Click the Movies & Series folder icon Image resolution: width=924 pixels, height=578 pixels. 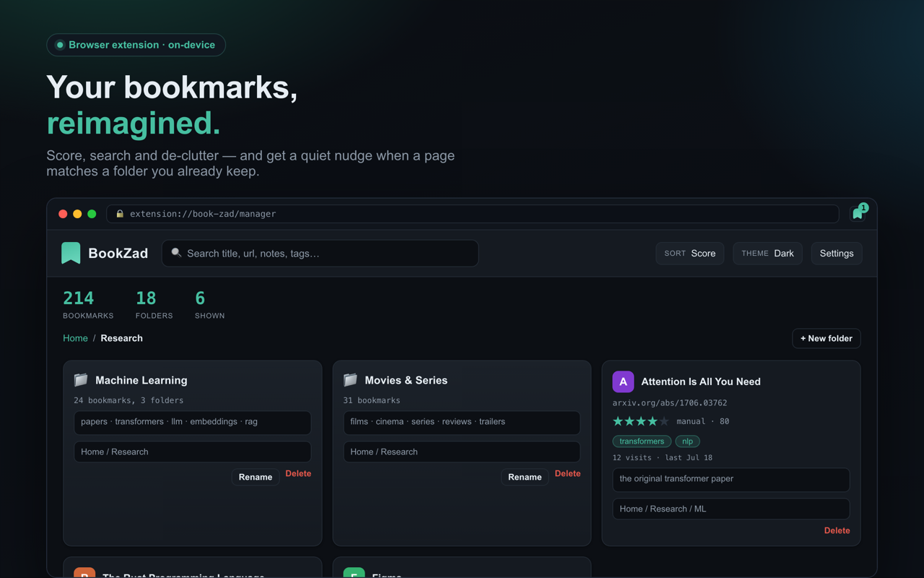point(350,380)
